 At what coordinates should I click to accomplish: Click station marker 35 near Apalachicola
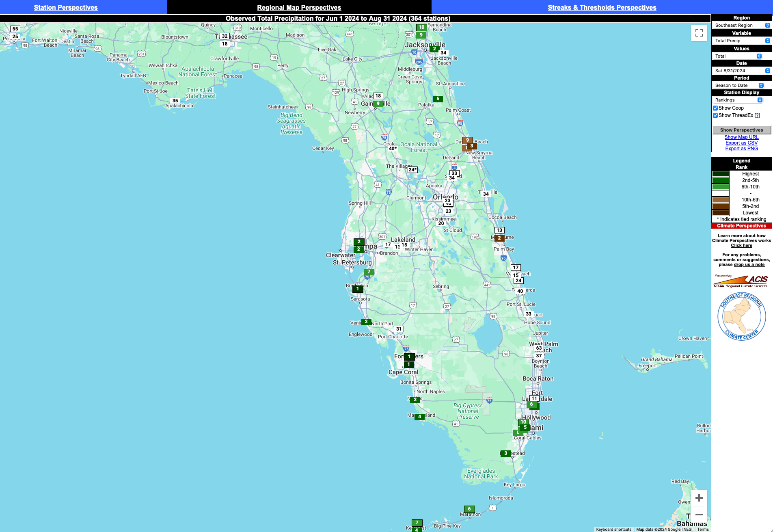coord(175,101)
